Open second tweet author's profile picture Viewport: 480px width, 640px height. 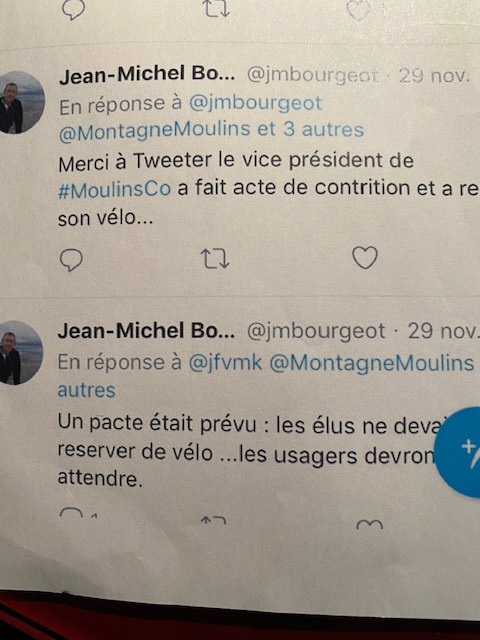20,353
